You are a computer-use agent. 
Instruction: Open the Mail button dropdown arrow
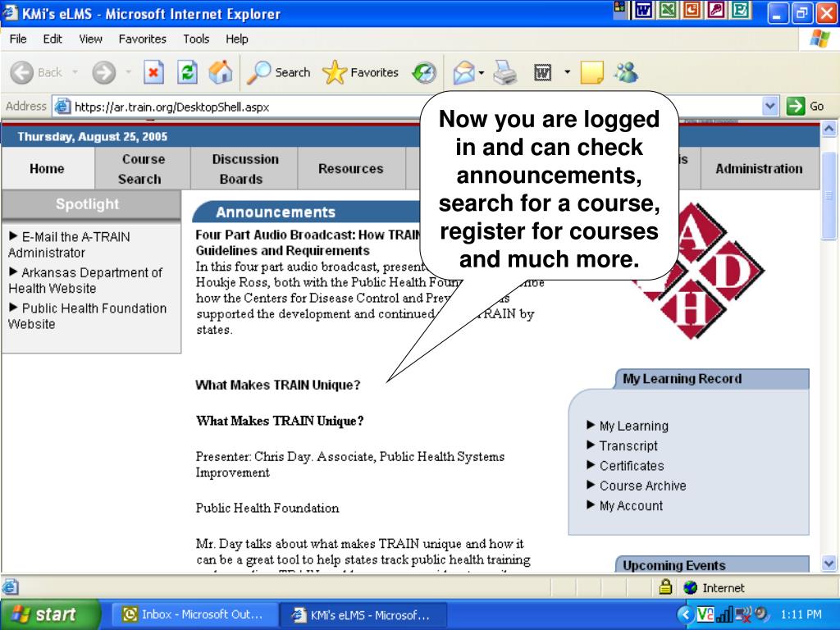point(481,72)
